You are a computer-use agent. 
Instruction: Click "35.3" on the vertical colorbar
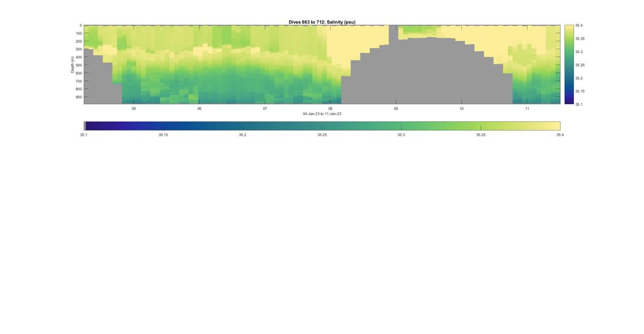(579, 52)
